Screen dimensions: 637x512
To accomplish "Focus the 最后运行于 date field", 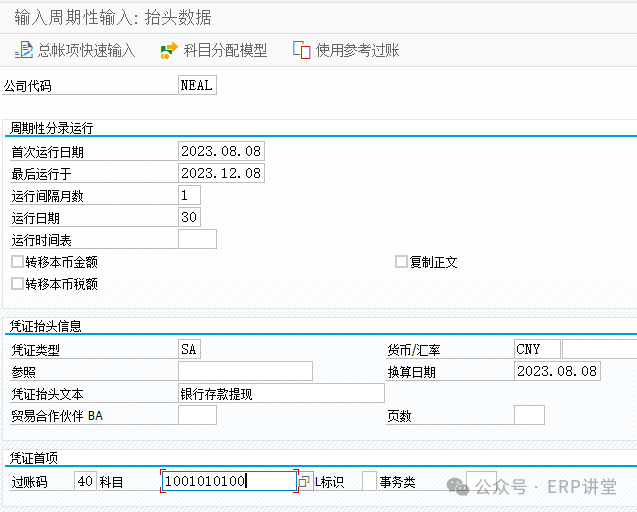I will point(220,173).
